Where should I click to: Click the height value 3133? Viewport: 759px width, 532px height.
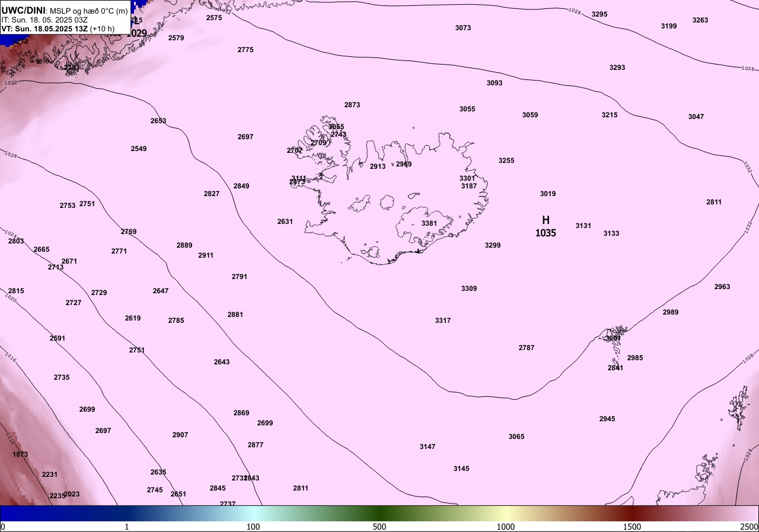click(611, 233)
